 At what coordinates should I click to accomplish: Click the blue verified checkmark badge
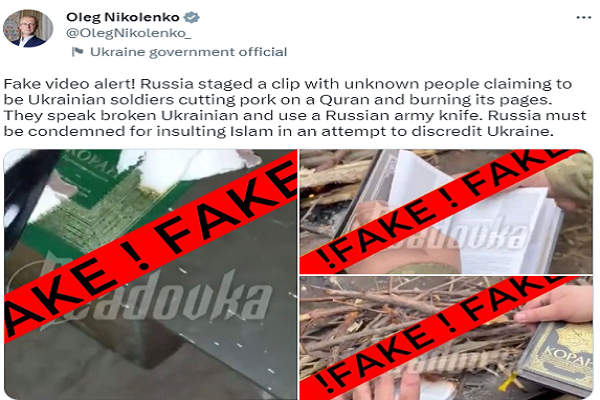tap(191, 17)
